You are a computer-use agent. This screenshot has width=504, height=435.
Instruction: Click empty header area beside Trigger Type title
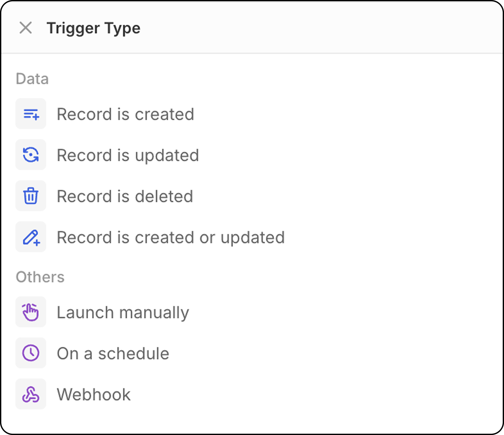pyautogui.click(x=321, y=28)
